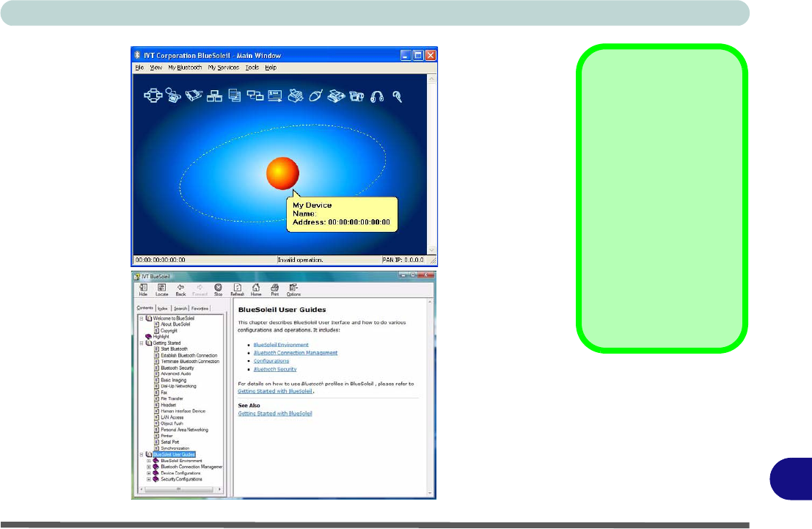Click the Dial-Up Networking telephone icon
This screenshot has height=529, width=812.
tap(174, 95)
